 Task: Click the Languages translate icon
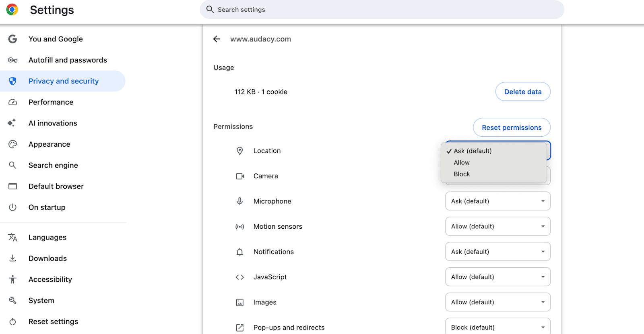pyautogui.click(x=13, y=238)
